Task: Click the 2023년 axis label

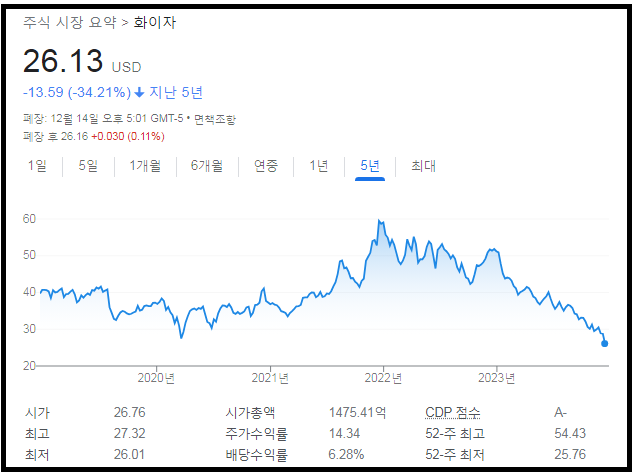Action: pos(497,378)
